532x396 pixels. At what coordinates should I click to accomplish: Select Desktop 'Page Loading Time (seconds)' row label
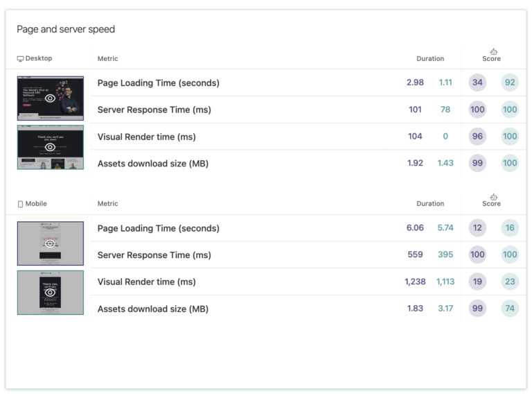click(159, 83)
